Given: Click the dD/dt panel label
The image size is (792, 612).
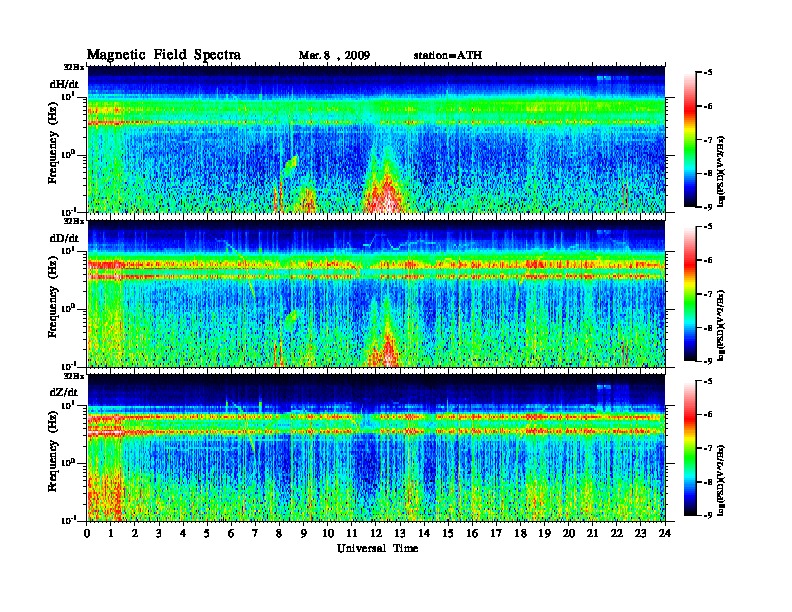Looking at the screenshot, I should (64, 238).
